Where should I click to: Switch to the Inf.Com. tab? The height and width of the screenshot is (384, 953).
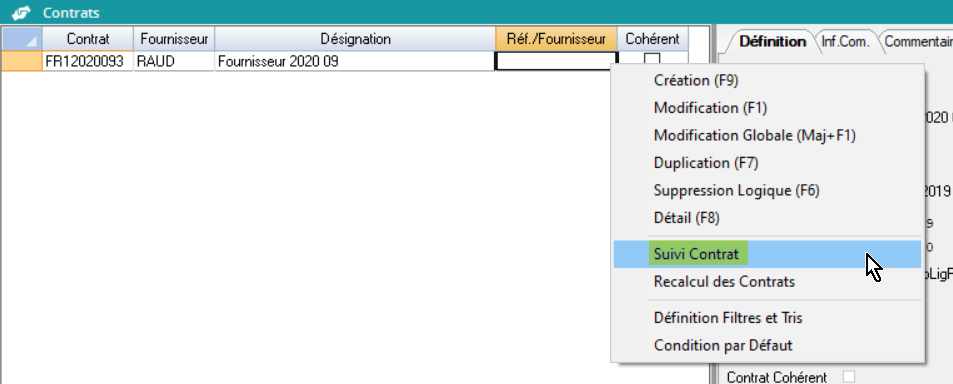[x=845, y=41]
